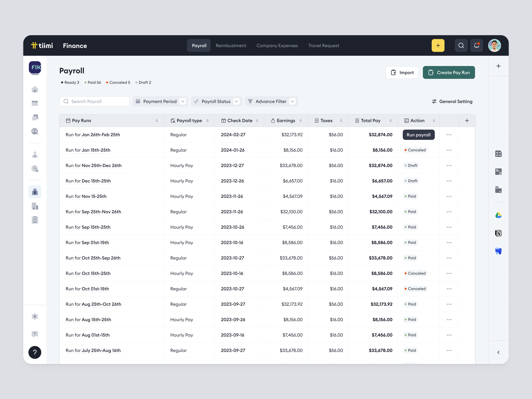Screen dimensions: 532x399
Task: Click Run payroll for the Jan 26th-Feb 25th run
Action: click(x=419, y=135)
